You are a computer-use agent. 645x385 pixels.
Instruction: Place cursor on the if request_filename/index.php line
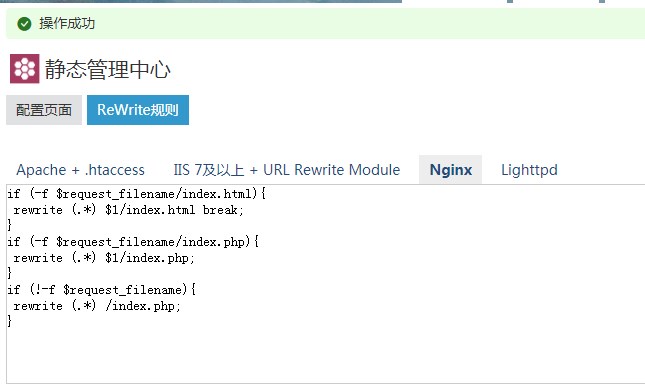tap(133, 242)
